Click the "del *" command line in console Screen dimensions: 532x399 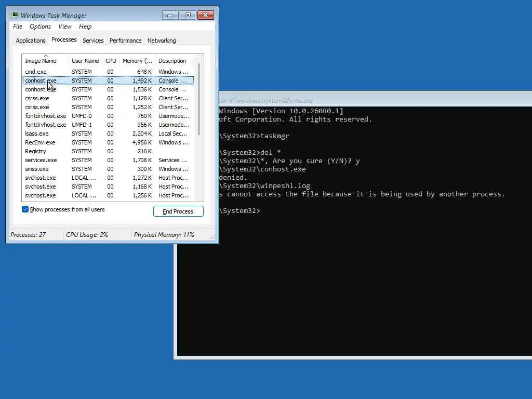[250, 152]
